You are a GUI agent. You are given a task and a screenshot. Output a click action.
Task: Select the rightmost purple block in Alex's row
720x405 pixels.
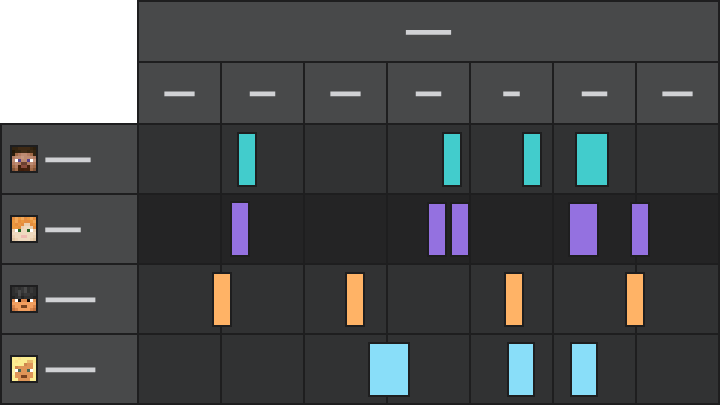pyautogui.click(x=640, y=230)
